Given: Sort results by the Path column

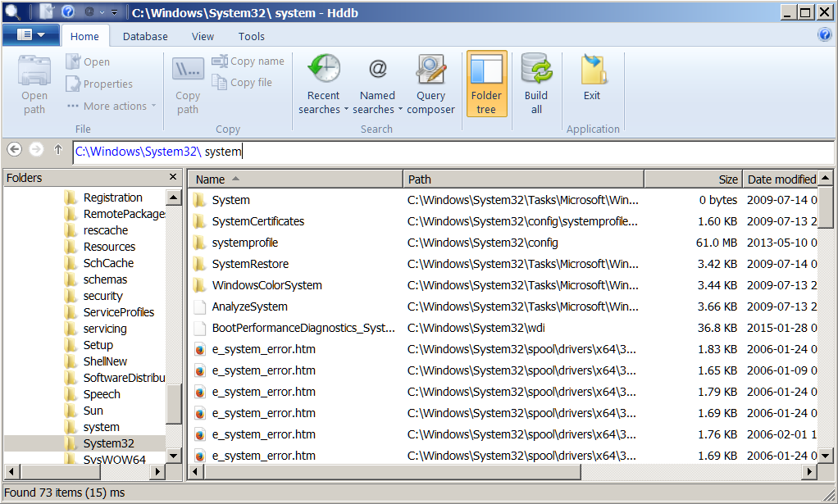Looking at the screenshot, I should coord(523,179).
